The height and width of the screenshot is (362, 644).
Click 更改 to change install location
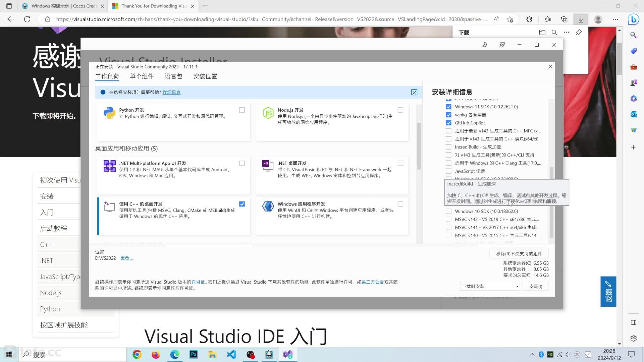pos(126,258)
